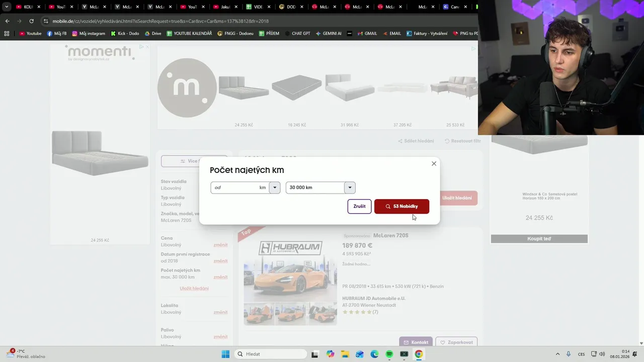
Task: Click změnit next to Palivo
Action: point(220,337)
